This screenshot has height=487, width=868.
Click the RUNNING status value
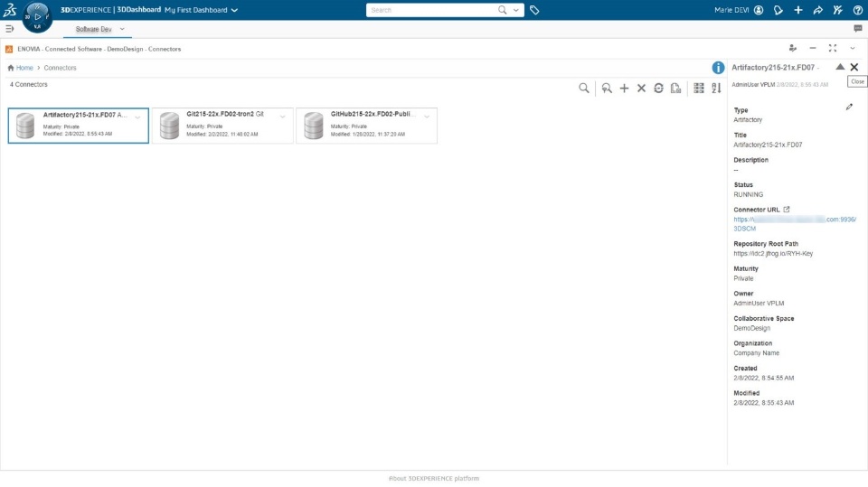pos(748,195)
